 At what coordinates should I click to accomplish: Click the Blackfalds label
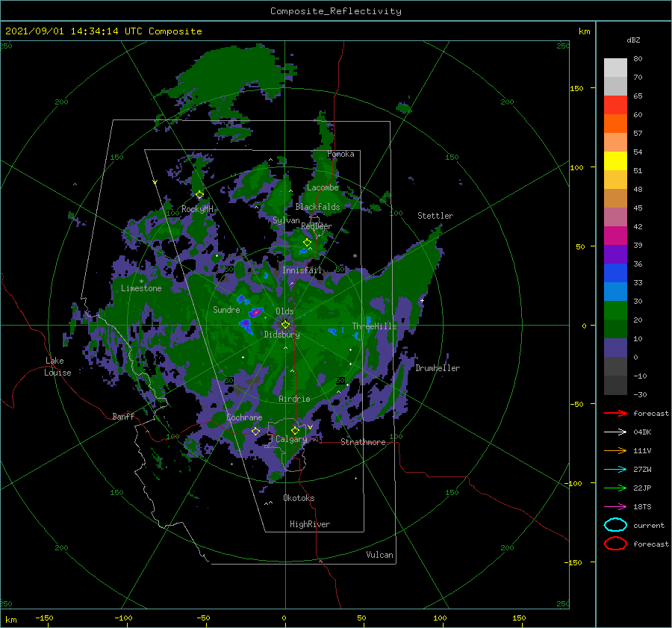[x=317, y=207]
